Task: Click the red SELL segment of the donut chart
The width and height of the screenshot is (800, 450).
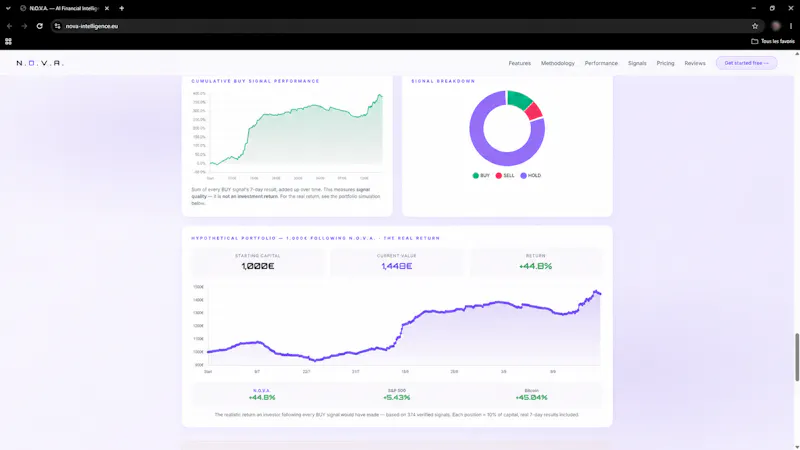Action: (x=534, y=111)
